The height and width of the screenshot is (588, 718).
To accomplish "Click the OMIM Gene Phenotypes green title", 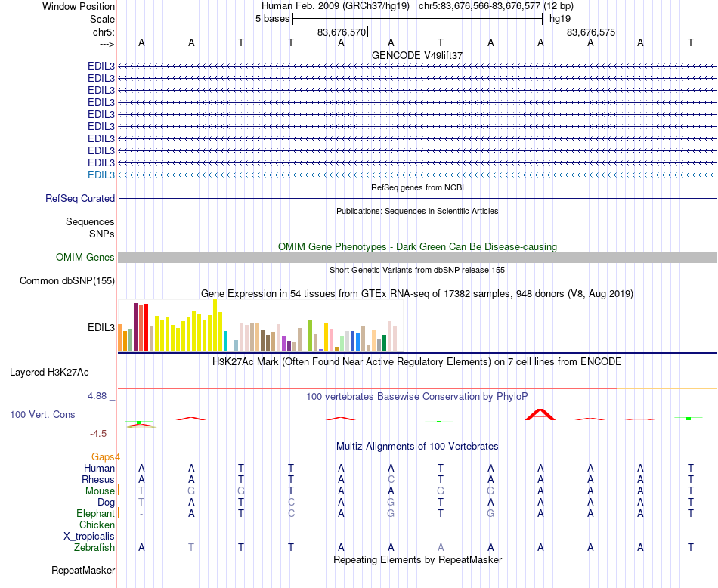I will (x=418, y=247).
